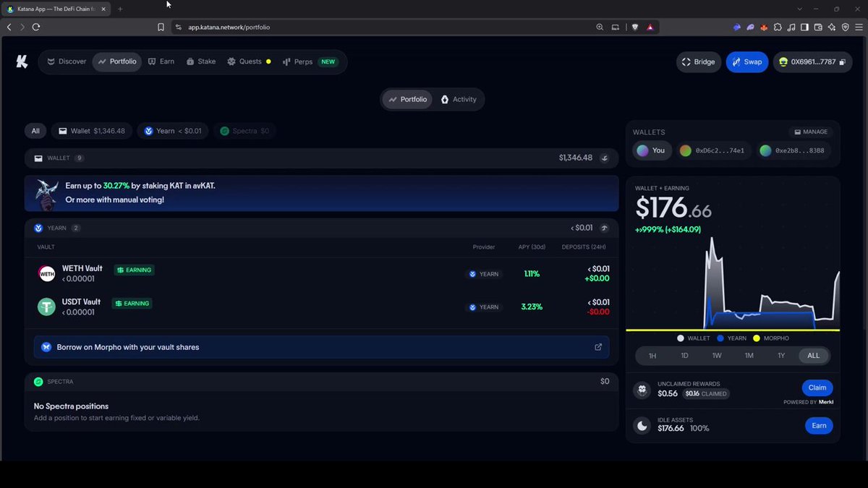Click the Spectra section icon
The width and height of the screenshot is (868, 488).
(38, 382)
